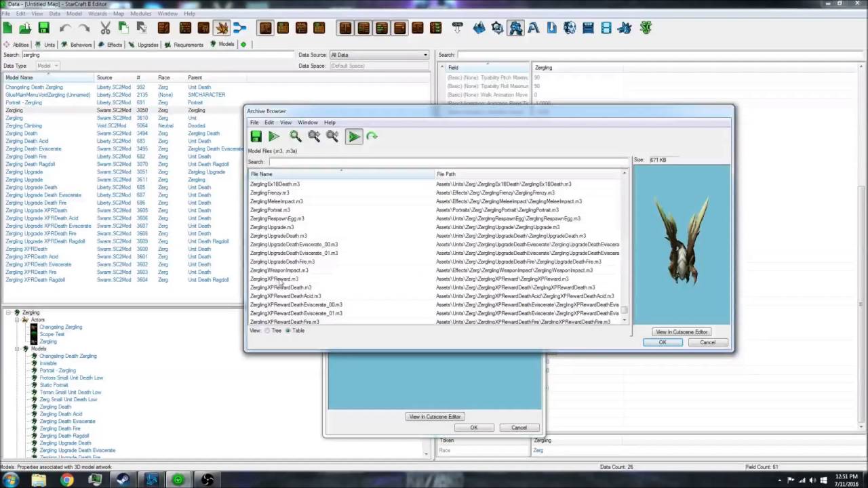Screen dimensions: 868x488
Task: Click the blue branching-arrows toolbar icon
Action: (239, 28)
